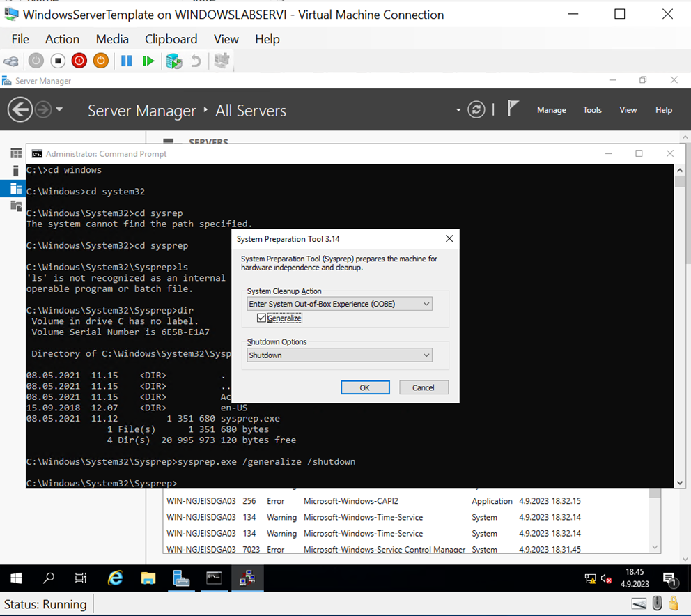Pause the virtual machine from the toolbar

126,61
